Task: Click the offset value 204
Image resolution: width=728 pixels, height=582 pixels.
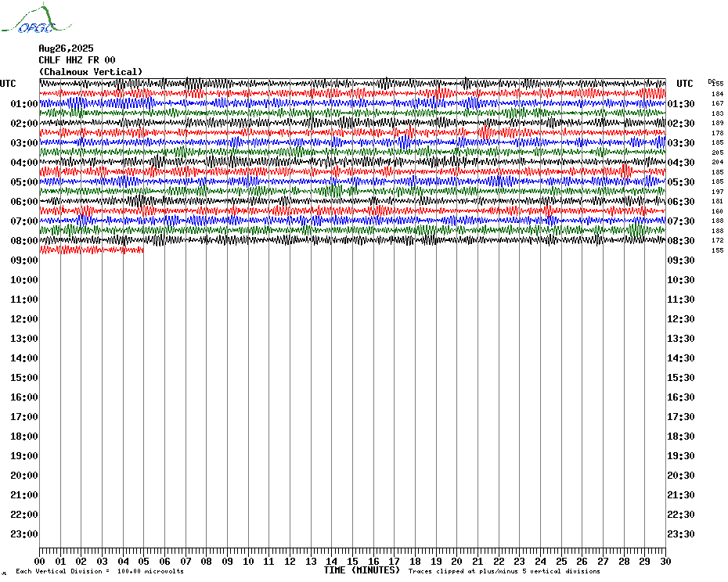Action: [717, 162]
